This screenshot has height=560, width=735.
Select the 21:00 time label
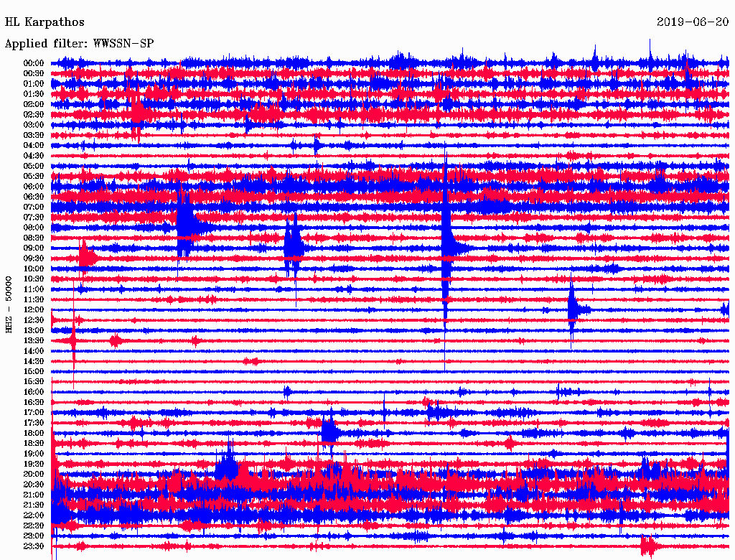[x=34, y=495]
